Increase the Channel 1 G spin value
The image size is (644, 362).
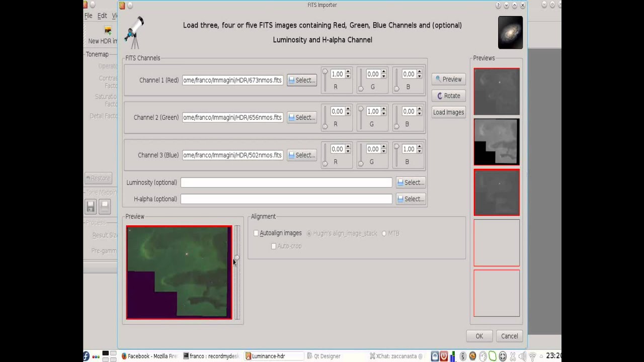[x=384, y=72]
